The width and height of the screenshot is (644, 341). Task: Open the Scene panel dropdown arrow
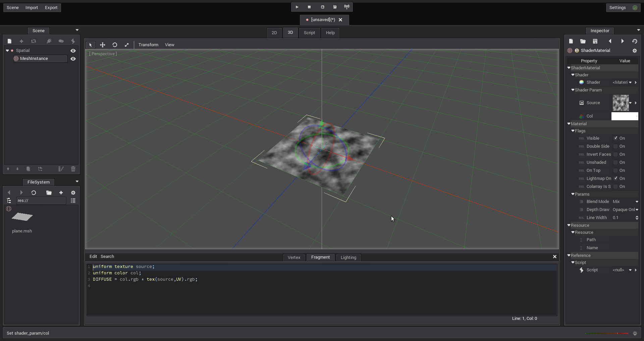click(x=77, y=30)
